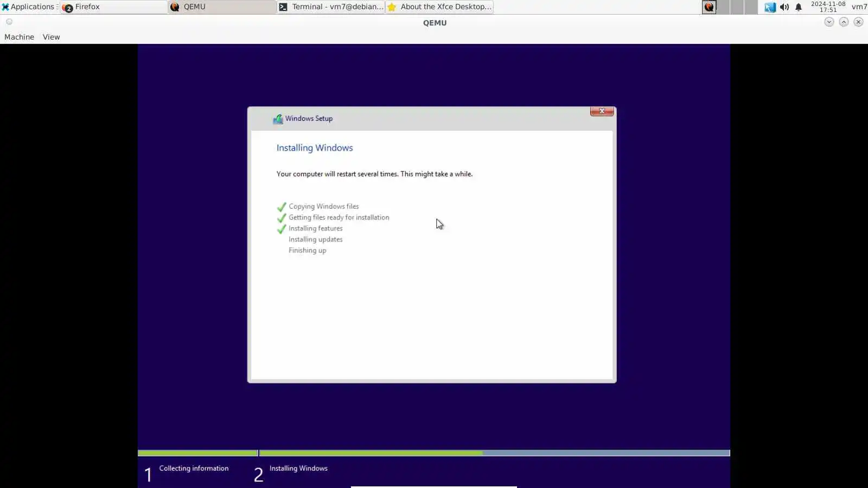This screenshot has height=488, width=868.
Task: Click the QEMU icon in the taskbar
Action: coord(175,7)
